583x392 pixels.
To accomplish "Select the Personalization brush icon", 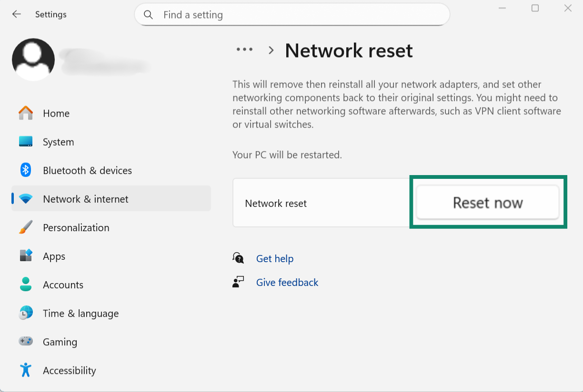I will pyautogui.click(x=25, y=227).
